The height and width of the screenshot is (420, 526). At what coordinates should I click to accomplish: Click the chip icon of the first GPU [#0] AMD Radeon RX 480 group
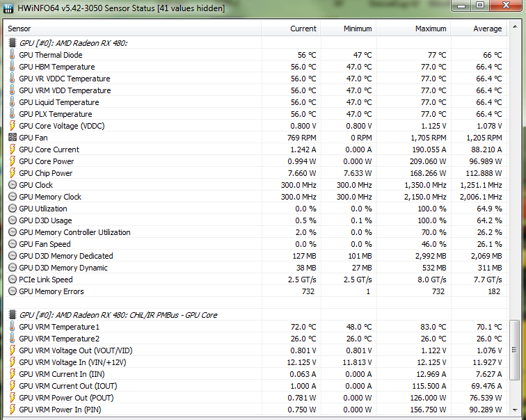[x=13, y=42]
